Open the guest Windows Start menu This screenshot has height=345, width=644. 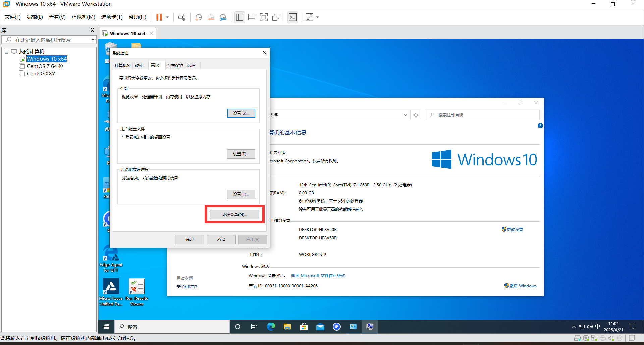(106, 327)
